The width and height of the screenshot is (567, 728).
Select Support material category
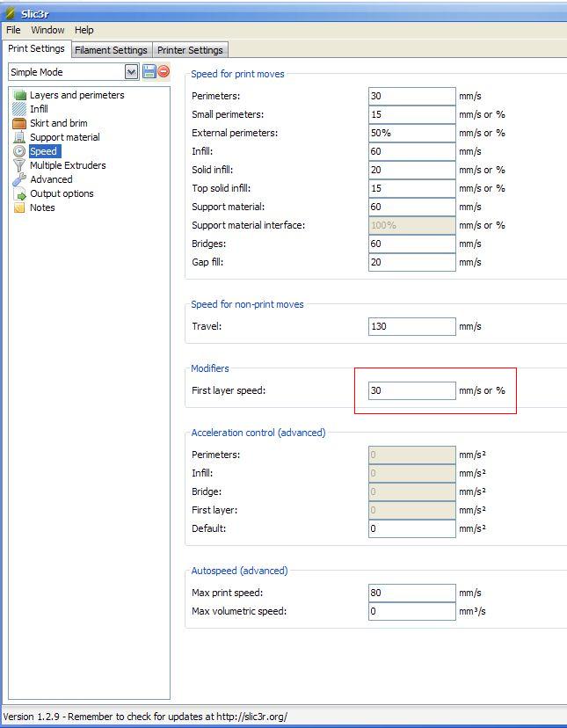point(65,137)
